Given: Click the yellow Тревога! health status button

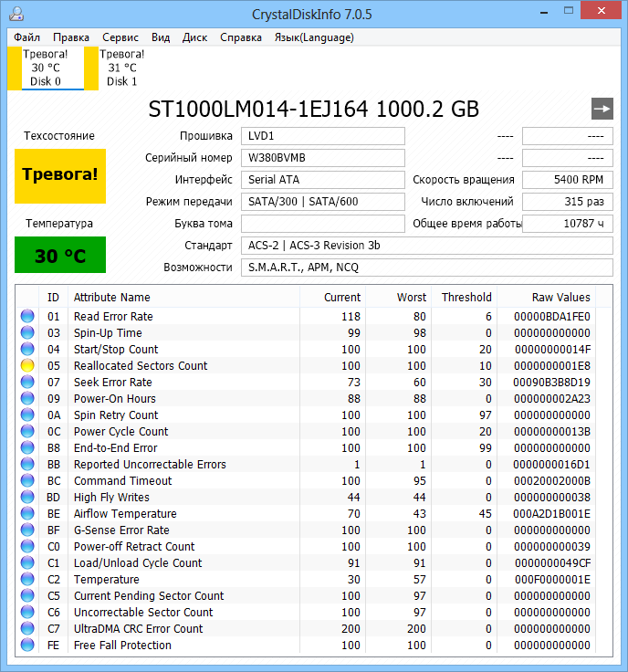Looking at the screenshot, I should (x=60, y=175).
